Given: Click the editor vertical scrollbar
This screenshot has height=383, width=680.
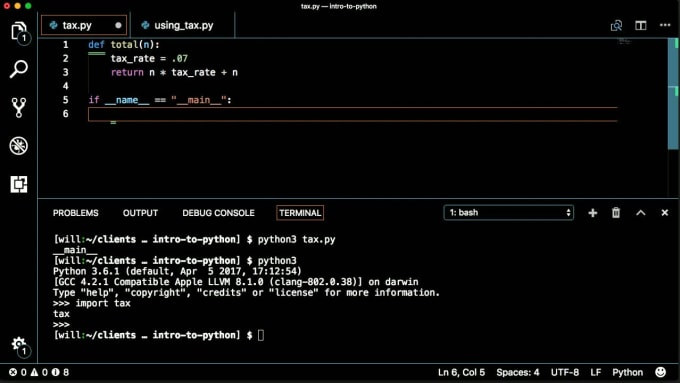Looking at the screenshot, I should click(x=673, y=94).
